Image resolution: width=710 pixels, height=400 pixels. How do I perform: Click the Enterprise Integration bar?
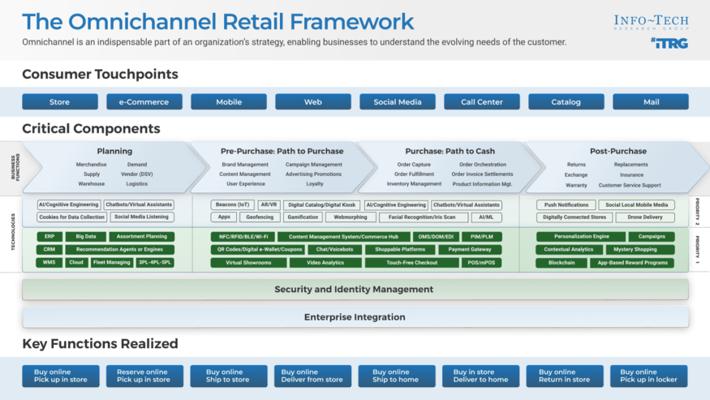point(354,317)
